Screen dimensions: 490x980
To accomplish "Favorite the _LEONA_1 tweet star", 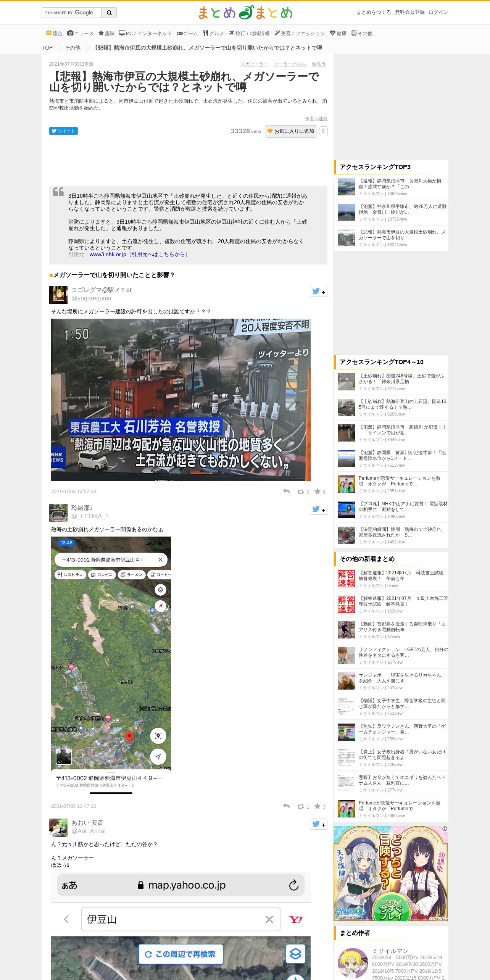I will [x=318, y=806].
